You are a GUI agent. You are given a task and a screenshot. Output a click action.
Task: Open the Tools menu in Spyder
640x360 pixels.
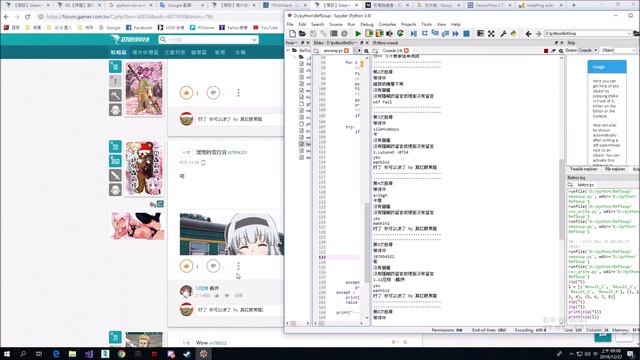click(x=427, y=24)
